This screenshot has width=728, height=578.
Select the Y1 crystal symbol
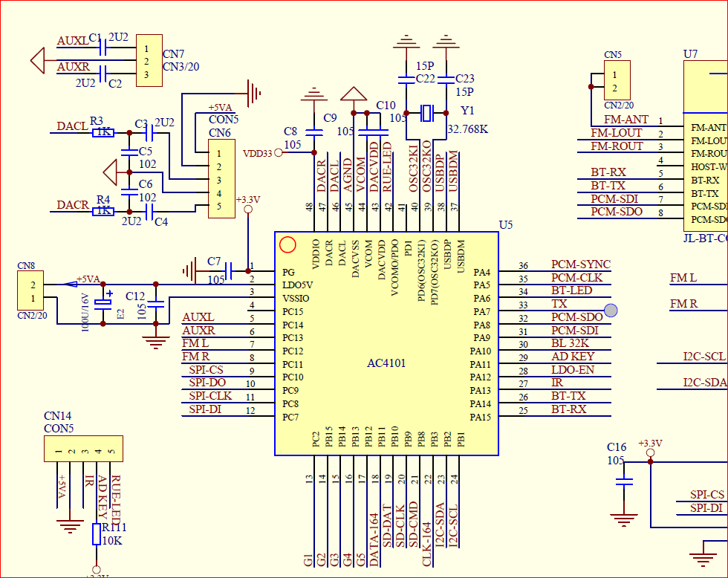[426, 113]
